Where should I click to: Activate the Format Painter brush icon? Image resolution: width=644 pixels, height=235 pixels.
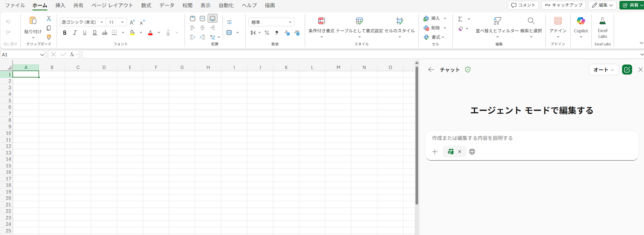[x=49, y=37]
